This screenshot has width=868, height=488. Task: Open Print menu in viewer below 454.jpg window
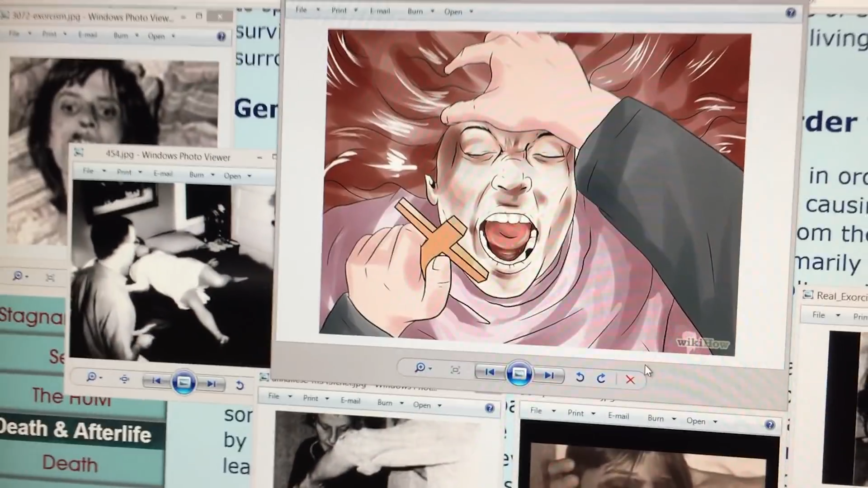[316, 398]
